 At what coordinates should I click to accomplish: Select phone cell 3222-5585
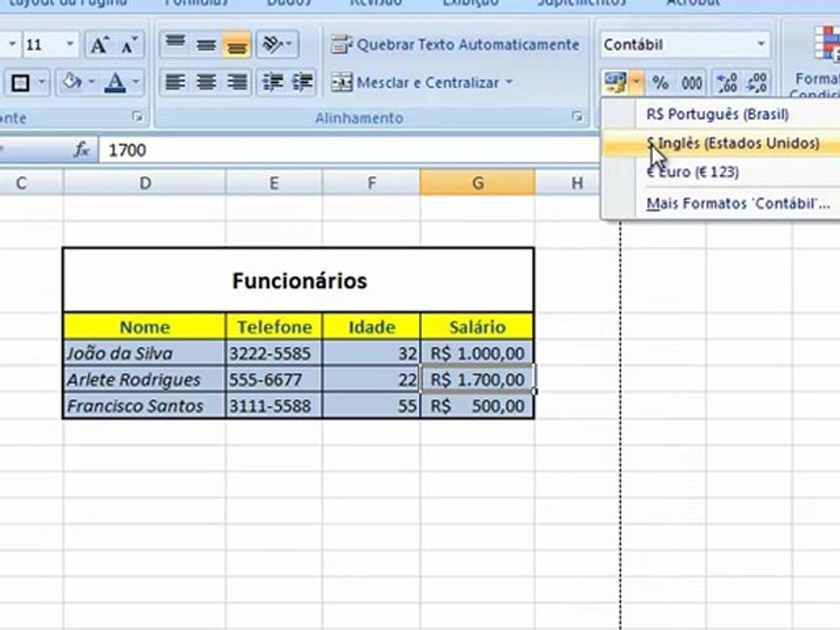coord(274,353)
